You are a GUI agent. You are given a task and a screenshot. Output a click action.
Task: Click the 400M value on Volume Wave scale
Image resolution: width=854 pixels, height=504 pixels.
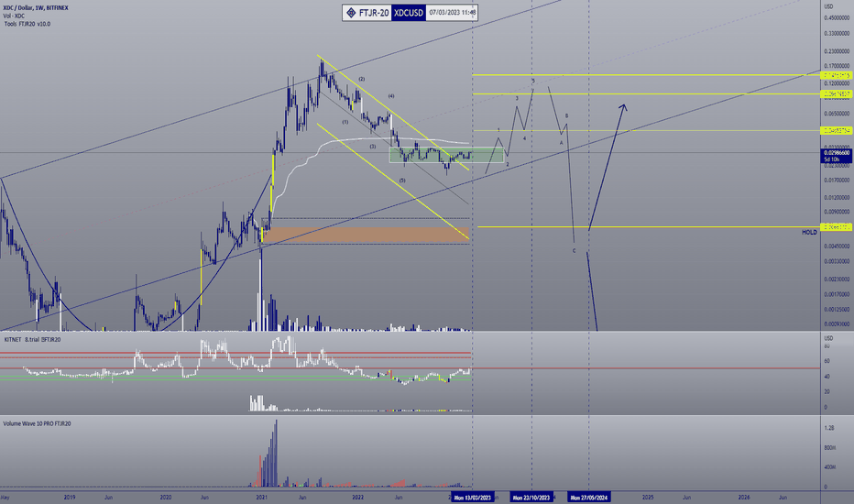coord(830,467)
